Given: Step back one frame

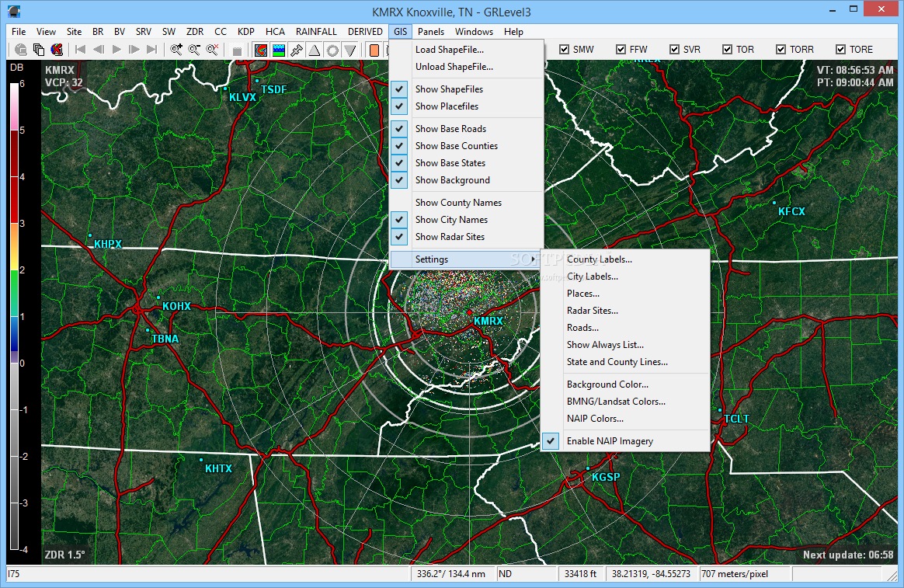Looking at the screenshot, I should 99,50.
